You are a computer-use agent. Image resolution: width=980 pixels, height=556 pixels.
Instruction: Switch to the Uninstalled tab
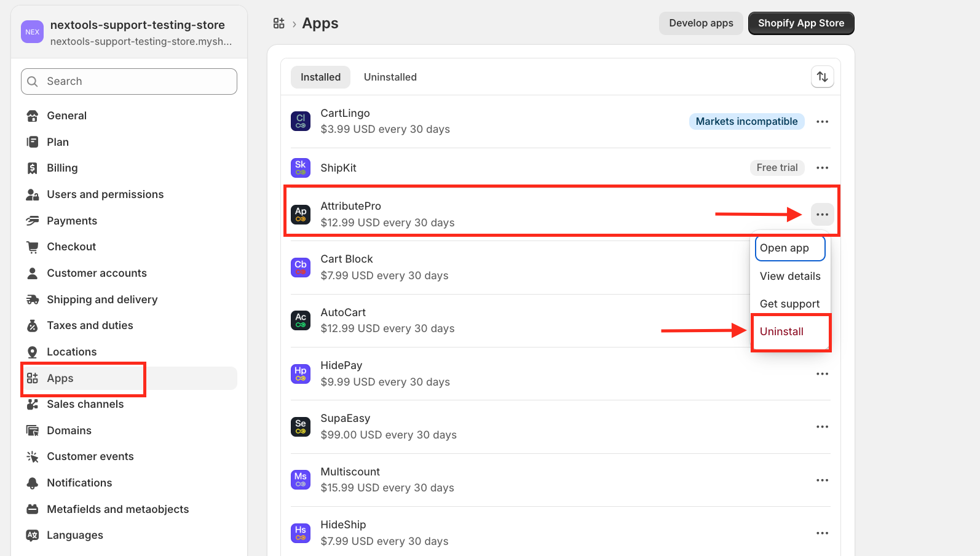tap(390, 77)
